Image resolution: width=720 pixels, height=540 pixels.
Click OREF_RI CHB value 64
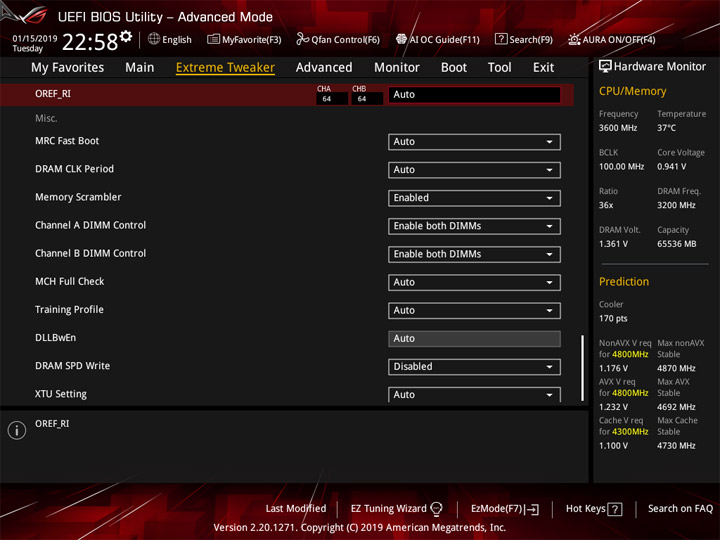[367, 99]
